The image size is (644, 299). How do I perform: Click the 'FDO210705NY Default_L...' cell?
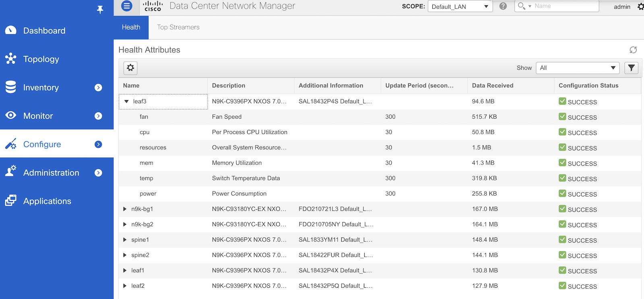(336, 224)
